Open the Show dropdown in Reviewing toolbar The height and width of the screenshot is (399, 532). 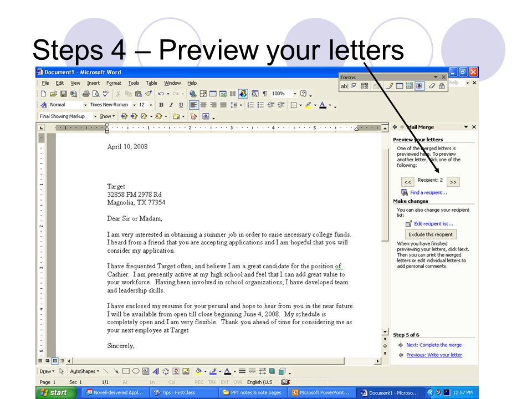click(107, 116)
